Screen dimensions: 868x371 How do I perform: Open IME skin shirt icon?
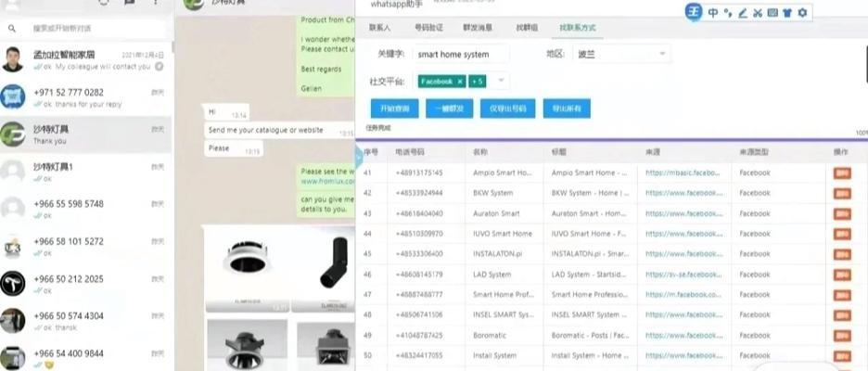pos(787,13)
